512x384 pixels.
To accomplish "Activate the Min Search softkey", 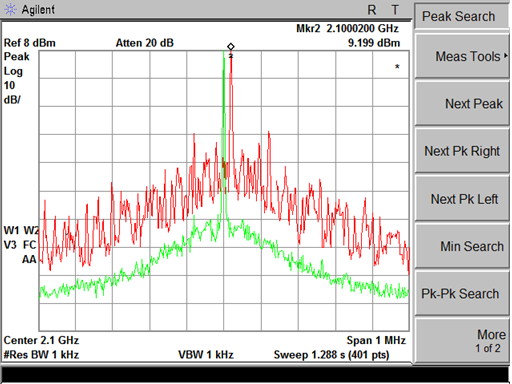I will [462, 246].
